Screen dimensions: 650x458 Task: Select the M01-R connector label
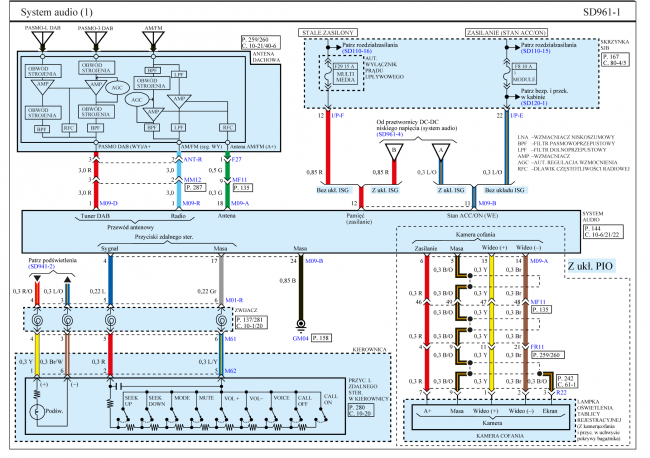click(x=234, y=300)
